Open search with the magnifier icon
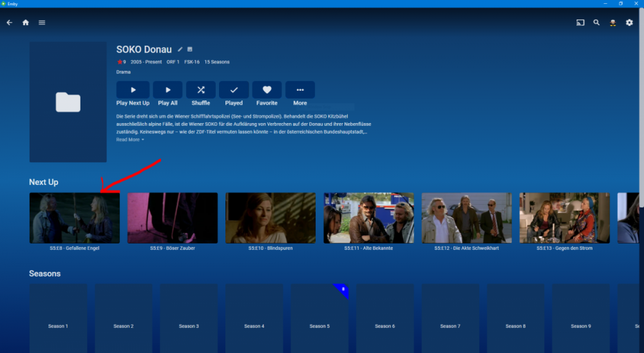This screenshot has height=353, width=644. (x=596, y=23)
